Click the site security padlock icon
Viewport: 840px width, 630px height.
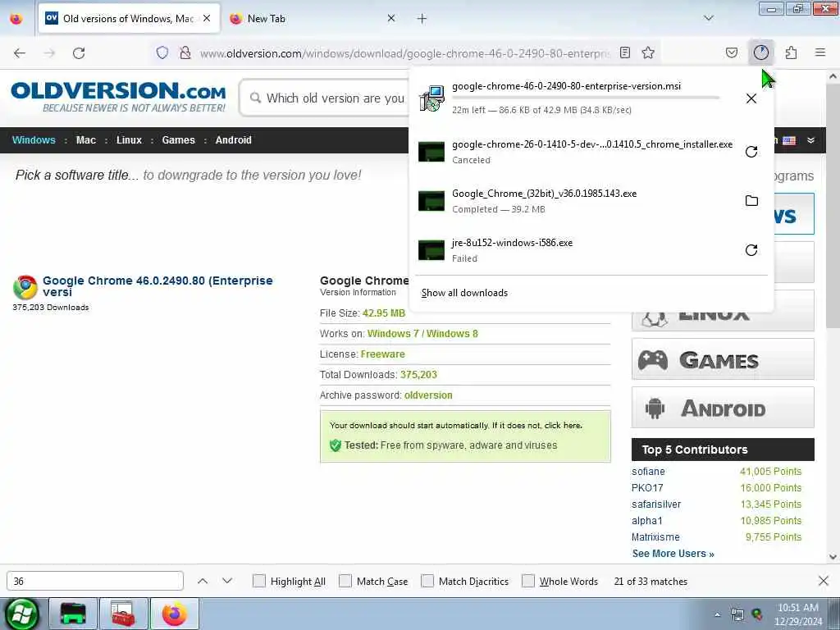pyautogui.click(x=185, y=52)
